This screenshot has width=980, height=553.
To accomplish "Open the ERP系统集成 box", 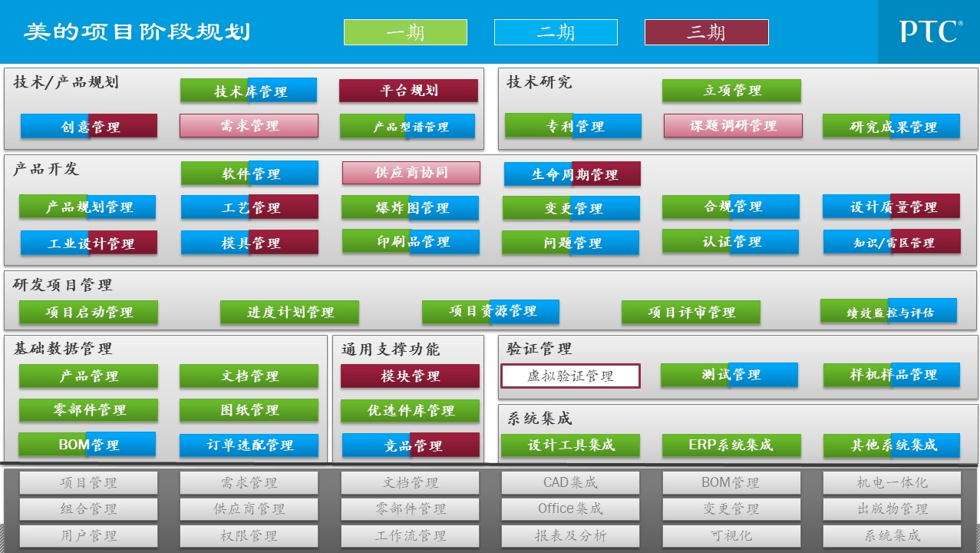I will point(731,445).
